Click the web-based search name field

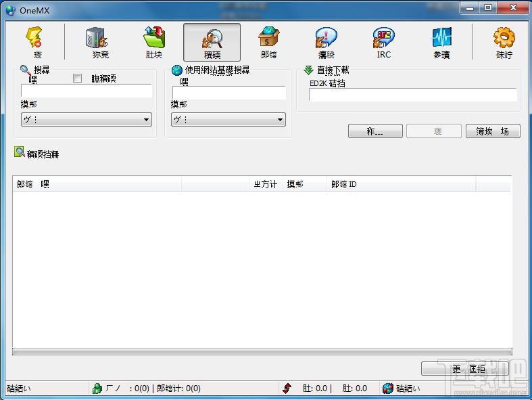[x=229, y=93]
